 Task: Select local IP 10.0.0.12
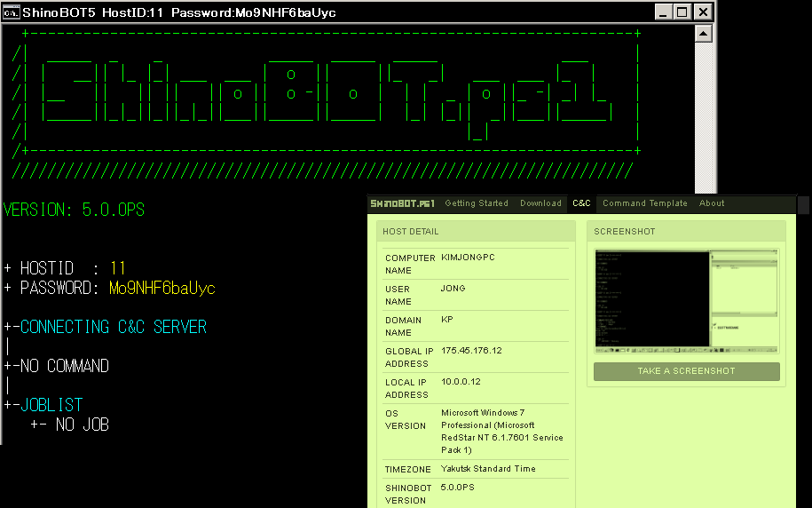461,382
